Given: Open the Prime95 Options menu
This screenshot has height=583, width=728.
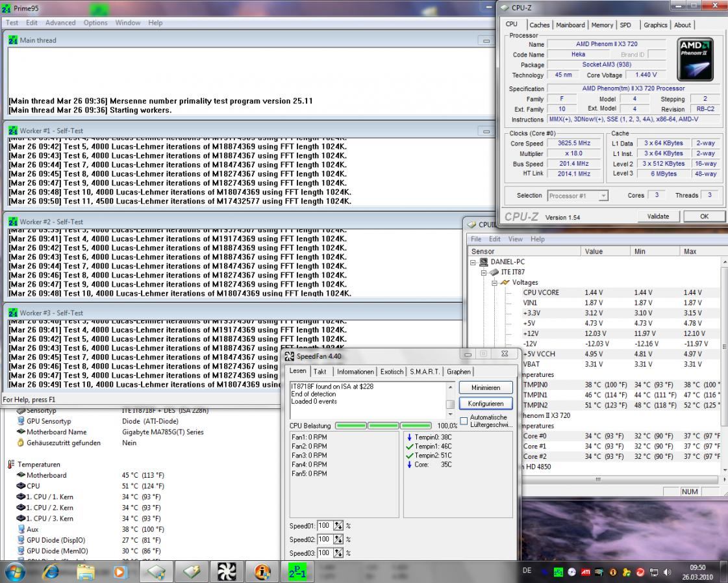Looking at the screenshot, I should (x=95, y=23).
